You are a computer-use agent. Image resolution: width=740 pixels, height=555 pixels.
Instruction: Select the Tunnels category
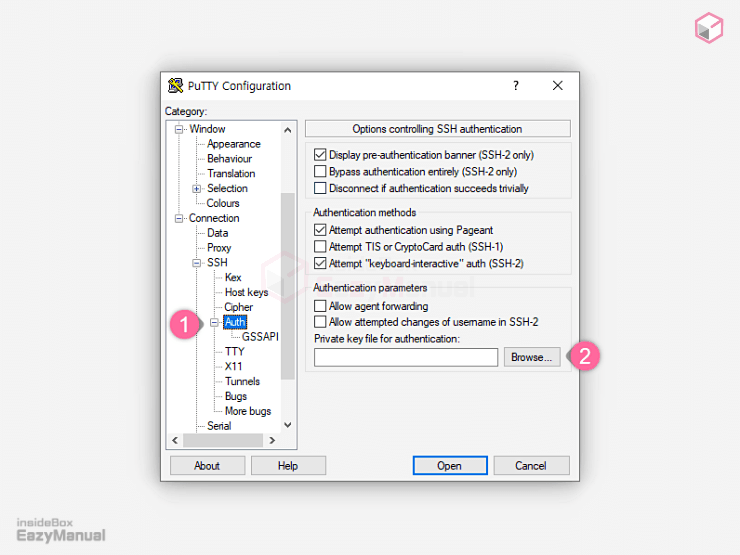click(x=242, y=381)
